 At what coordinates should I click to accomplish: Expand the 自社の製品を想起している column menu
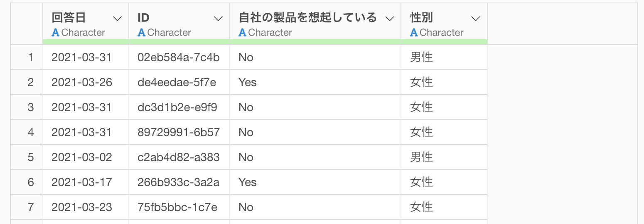click(x=389, y=18)
